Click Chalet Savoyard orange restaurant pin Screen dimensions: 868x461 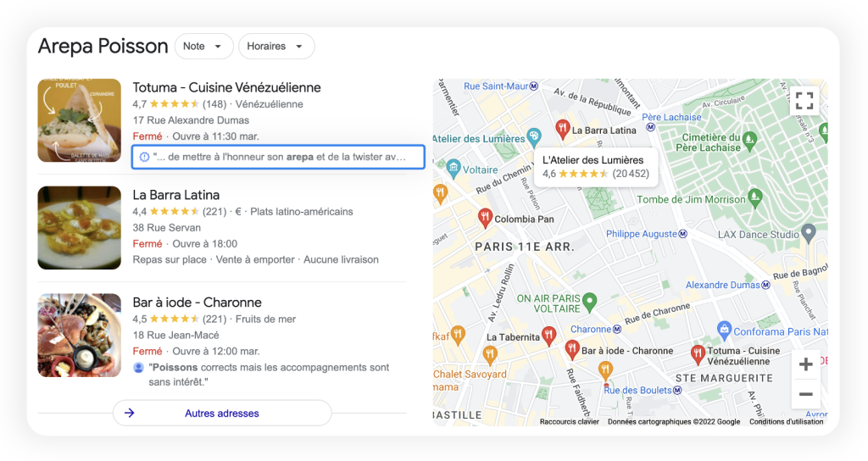[x=489, y=355]
